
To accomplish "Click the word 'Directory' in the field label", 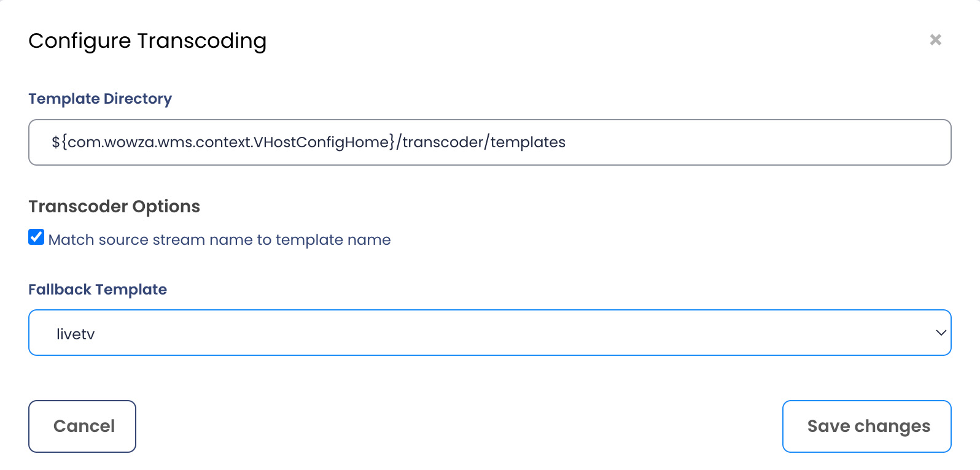I will click(x=138, y=99).
